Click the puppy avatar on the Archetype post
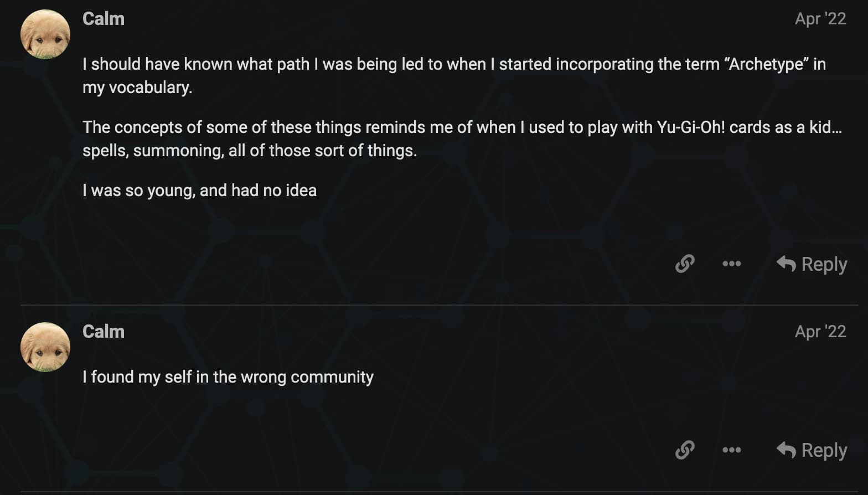 (x=45, y=34)
